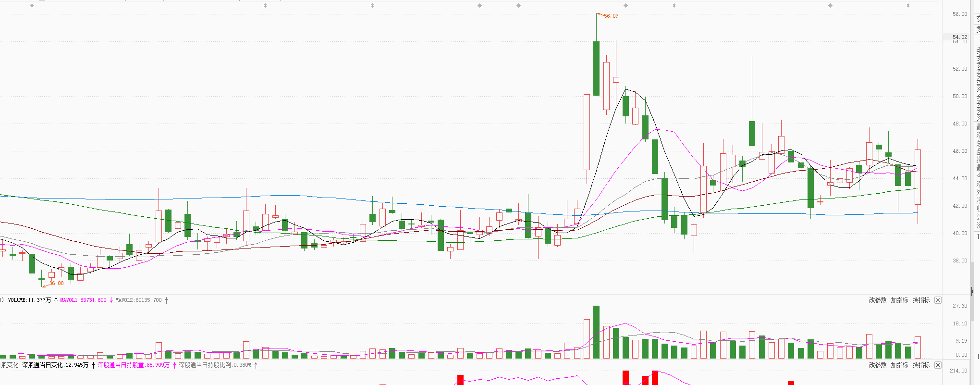This screenshot has width=980, height=385.
Task: Click the leftmost star event marker above the chart
Action: [x=32, y=6]
